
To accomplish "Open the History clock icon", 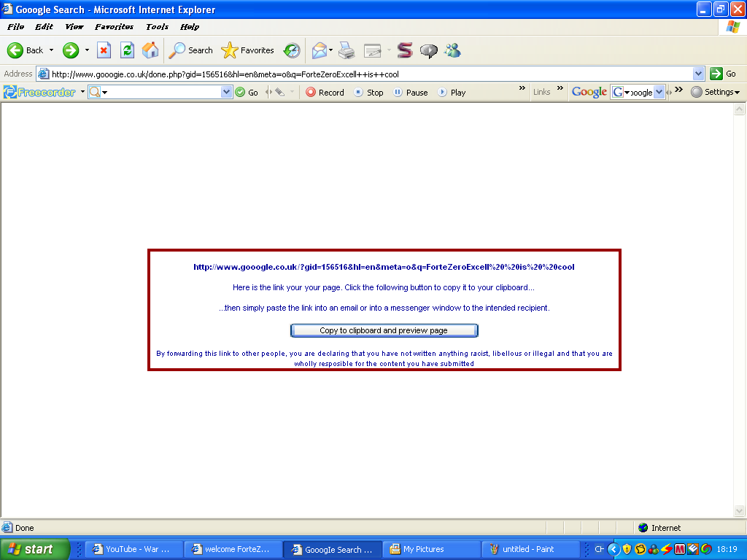I will [x=292, y=50].
